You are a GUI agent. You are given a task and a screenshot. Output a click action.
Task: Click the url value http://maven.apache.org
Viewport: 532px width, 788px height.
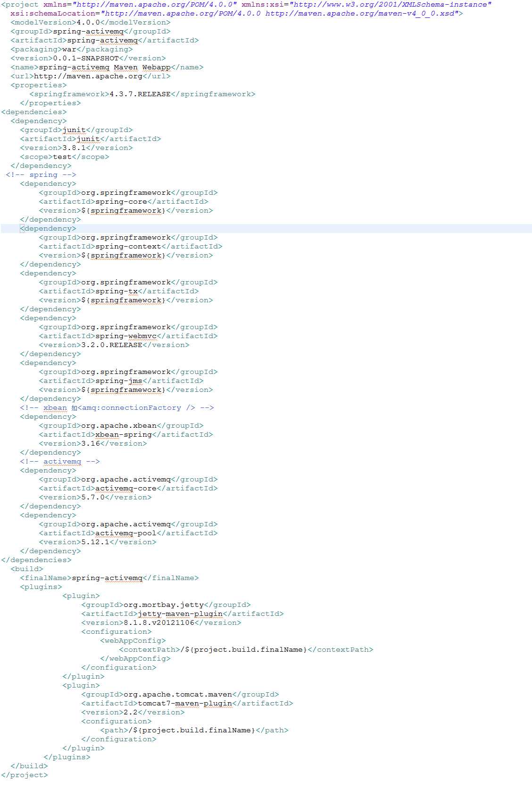88,76
